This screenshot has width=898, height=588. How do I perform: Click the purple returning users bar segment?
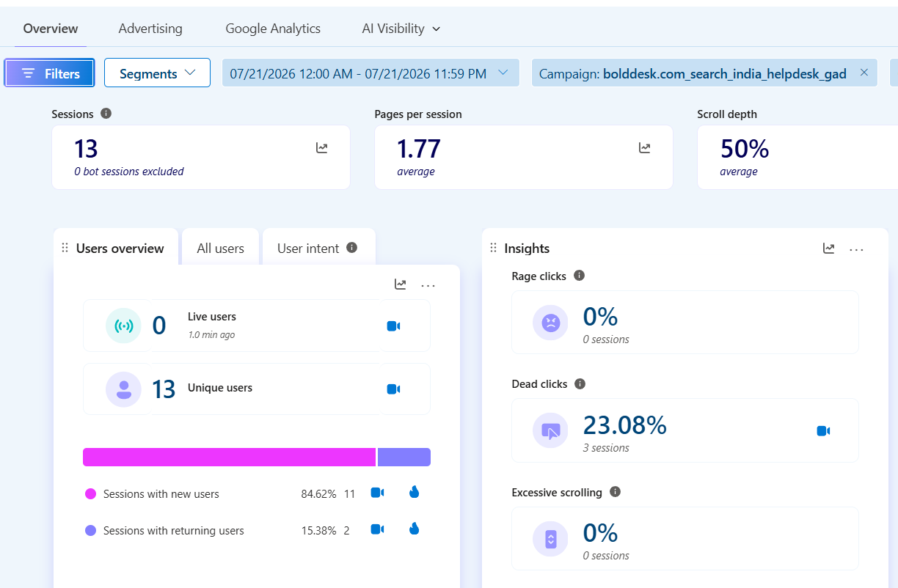click(x=404, y=457)
